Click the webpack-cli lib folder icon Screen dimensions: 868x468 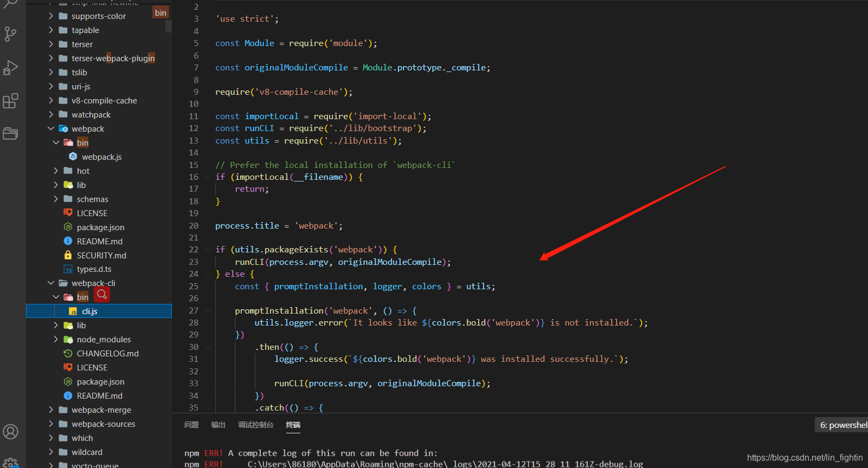[68, 326]
